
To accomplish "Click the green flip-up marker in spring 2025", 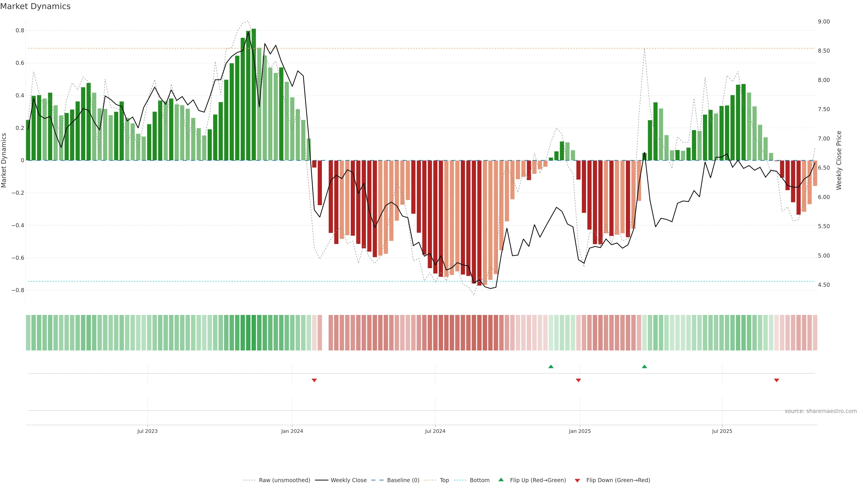I will (x=644, y=366).
